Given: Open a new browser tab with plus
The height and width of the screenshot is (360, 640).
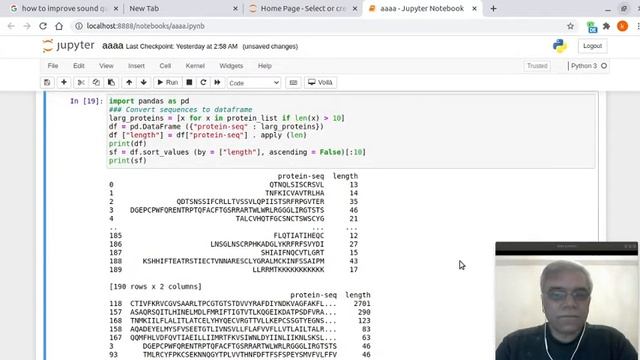Looking at the screenshot, I should pyautogui.click(x=493, y=9).
